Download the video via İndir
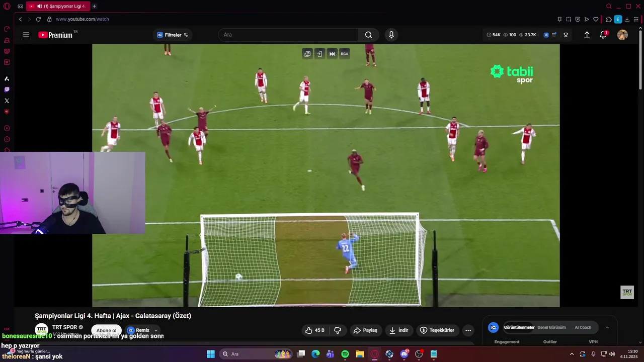This screenshot has width=644, height=362. coord(399,330)
